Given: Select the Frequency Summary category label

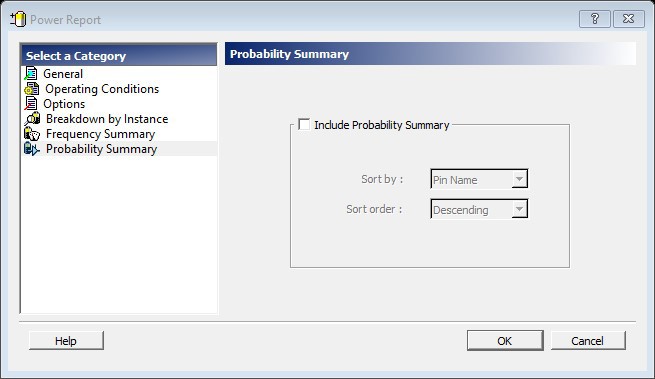Looking at the screenshot, I should (x=100, y=134).
